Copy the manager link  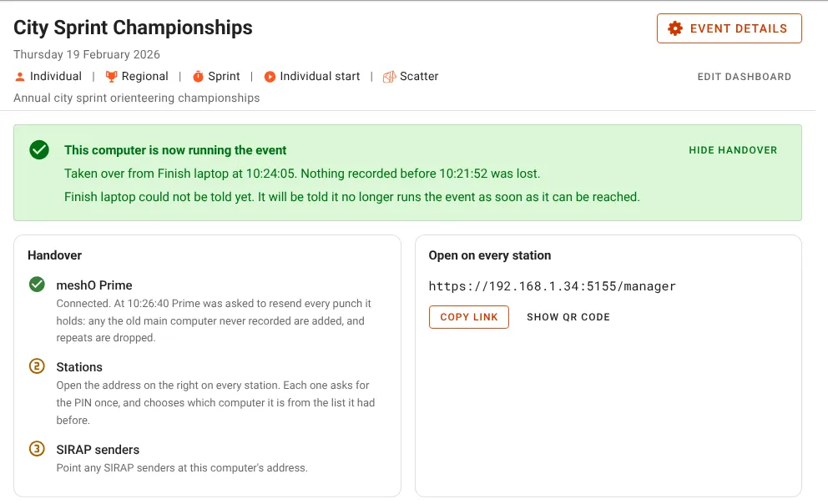(x=469, y=317)
